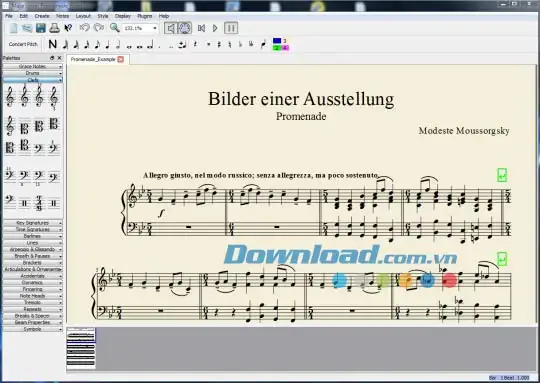540x383 pixels.
Task: Expand the Dynamics palette
Action: [x=33, y=282]
